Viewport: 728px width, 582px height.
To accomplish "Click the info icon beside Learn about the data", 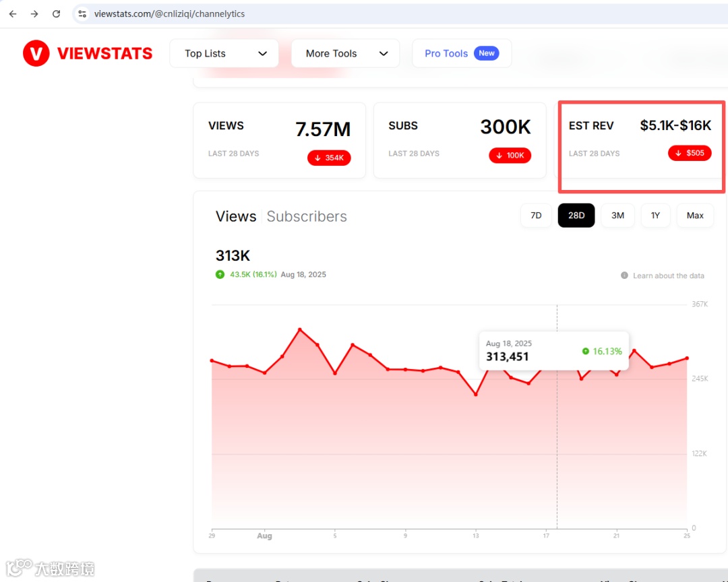I will pos(624,276).
